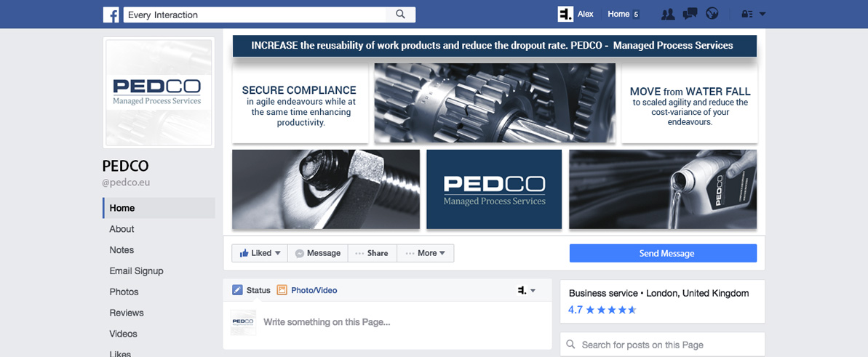Click the Photo/Video link
The width and height of the screenshot is (868, 357).
tap(314, 290)
